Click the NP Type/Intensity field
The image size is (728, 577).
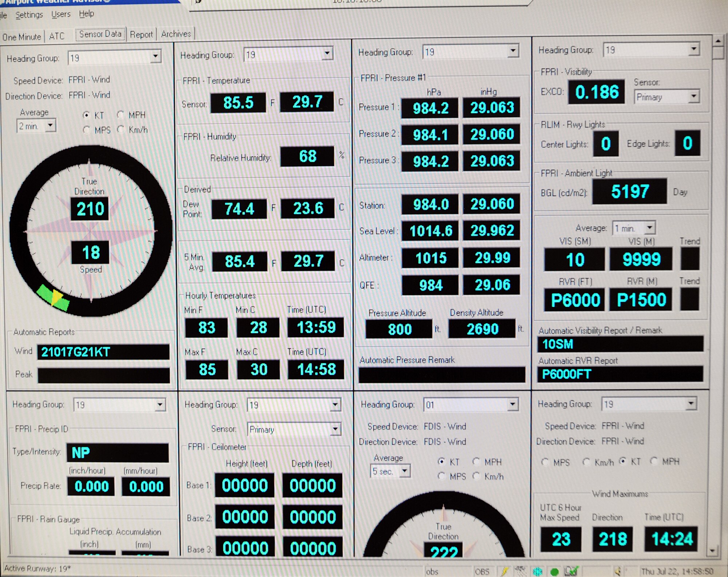point(118,453)
